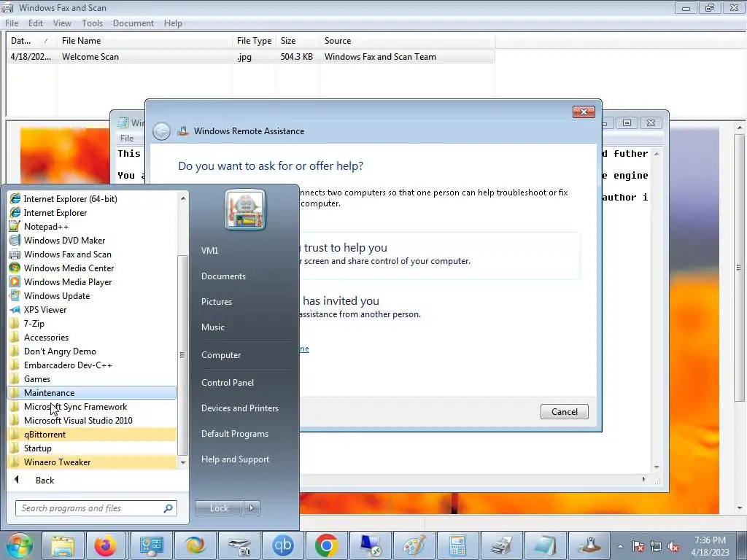Open Tools menu in Fax and Scan
747x560 pixels.
coord(92,23)
